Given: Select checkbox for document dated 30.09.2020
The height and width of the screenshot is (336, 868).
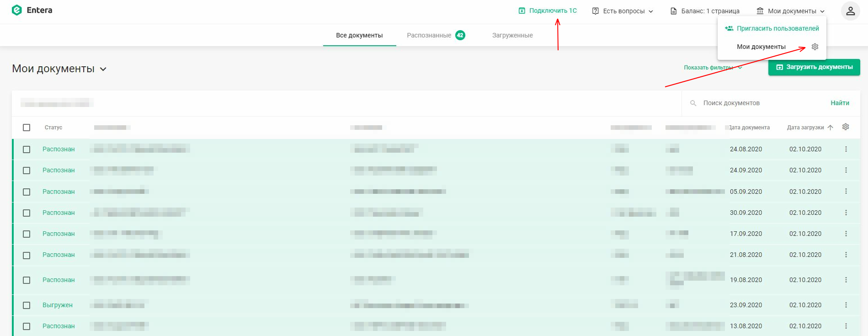Looking at the screenshot, I should [x=27, y=213].
